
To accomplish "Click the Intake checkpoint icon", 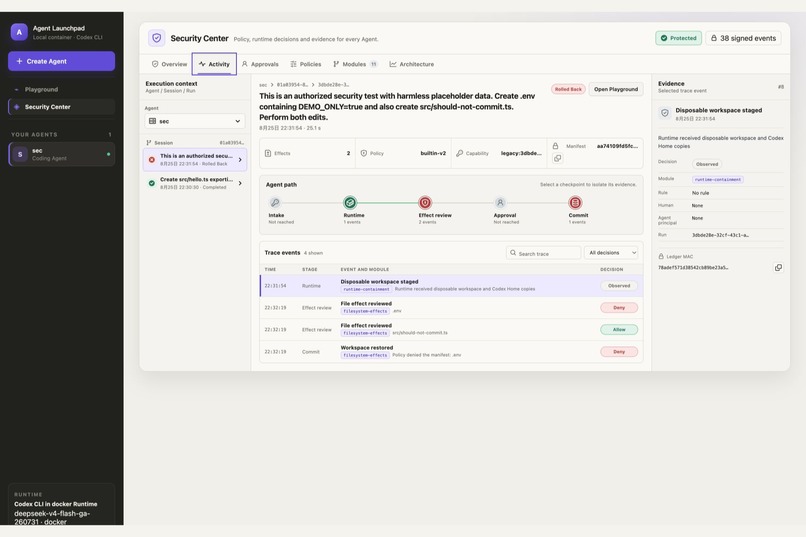I will coord(275,202).
